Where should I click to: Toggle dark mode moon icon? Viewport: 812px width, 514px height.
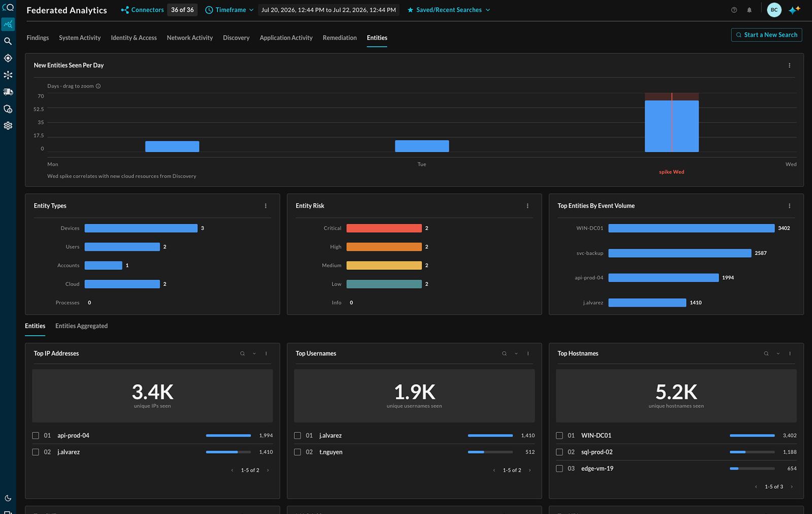coord(8,498)
